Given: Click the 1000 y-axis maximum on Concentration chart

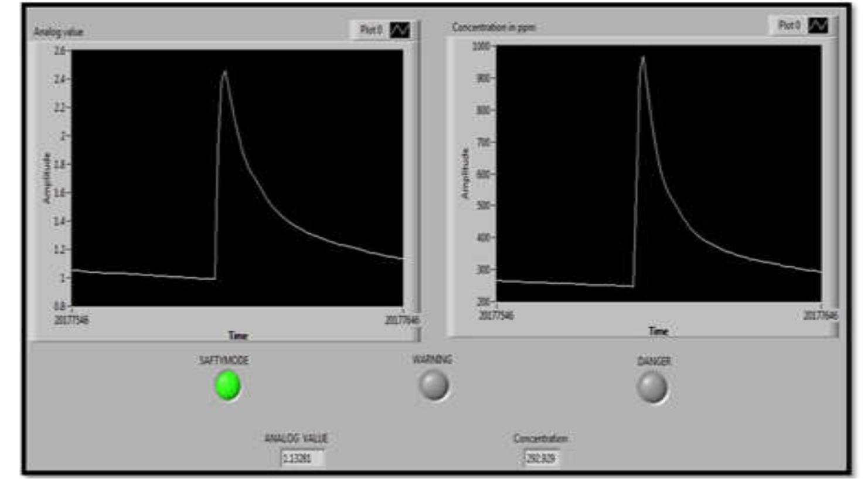Looking at the screenshot, I should (x=482, y=46).
